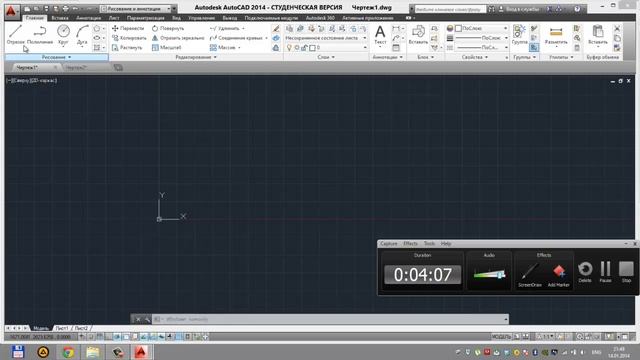The height and width of the screenshot is (360, 640).
Task: Click the current layer color swatch
Action: 312,48
